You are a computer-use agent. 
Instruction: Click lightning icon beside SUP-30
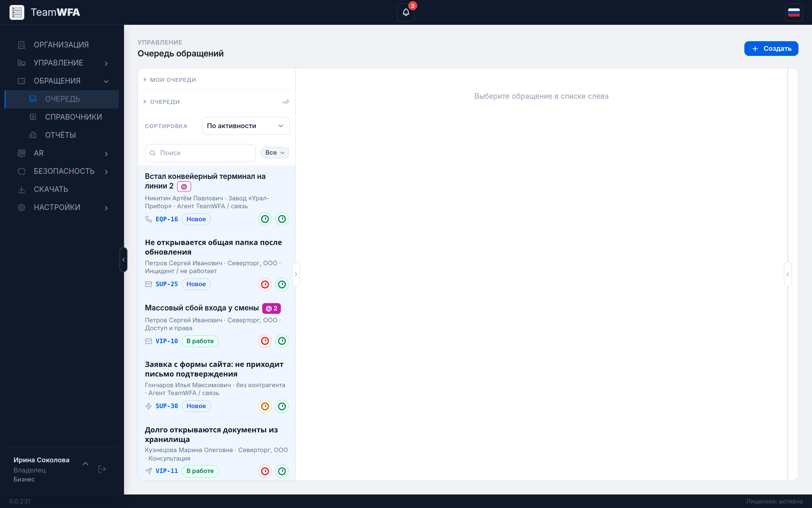(149, 406)
